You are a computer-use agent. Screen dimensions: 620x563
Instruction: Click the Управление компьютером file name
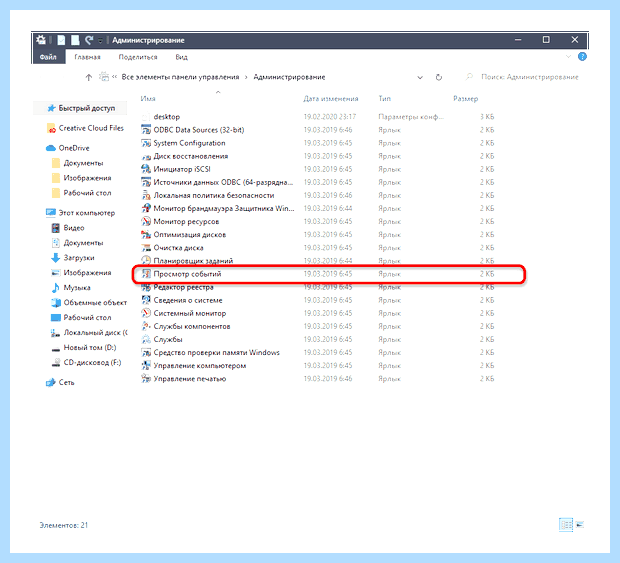(x=200, y=365)
